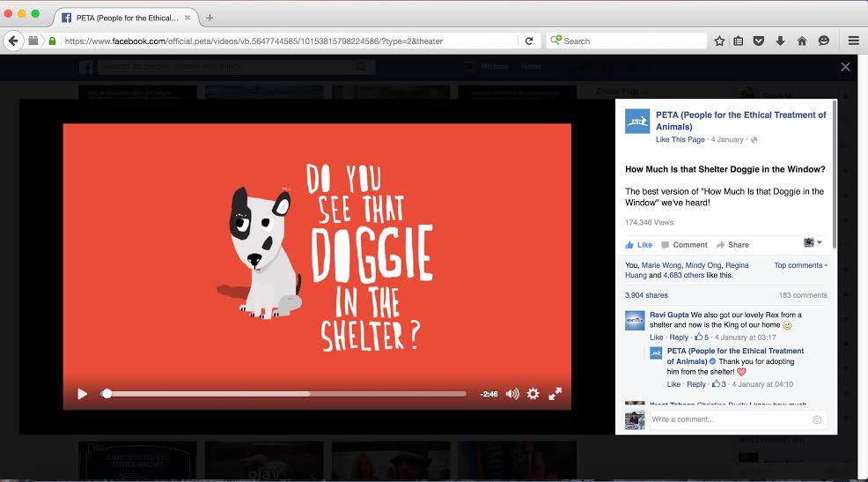868x482 pixels.
Task: Close the theater view with X
Action: [x=845, y=67]
